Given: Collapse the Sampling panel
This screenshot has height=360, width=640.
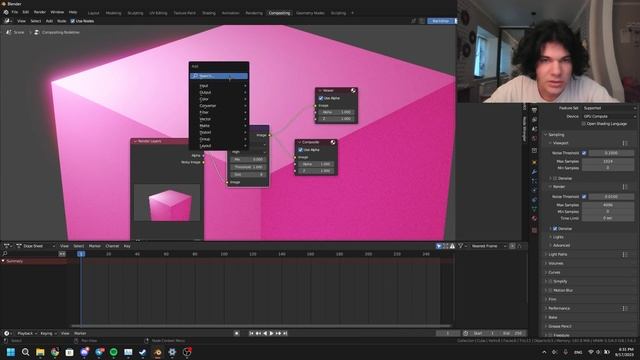Looking at the screenshot, I should click(555, 134).
